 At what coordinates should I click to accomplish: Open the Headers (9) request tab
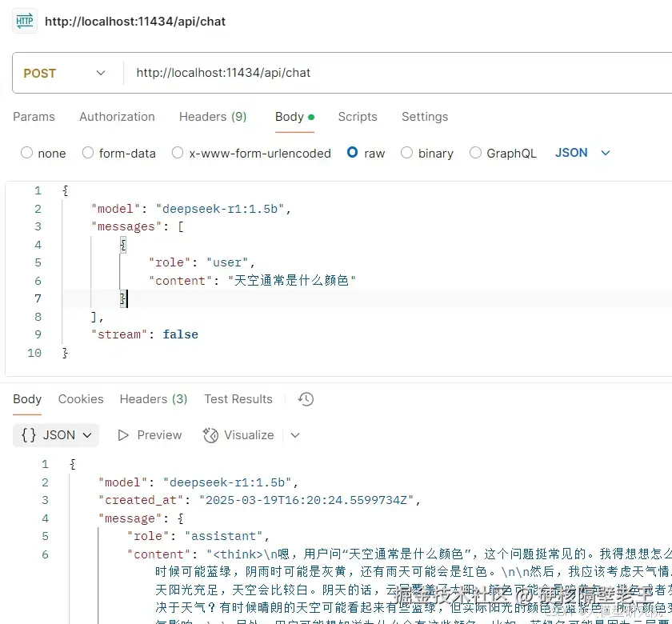[213, 117]
